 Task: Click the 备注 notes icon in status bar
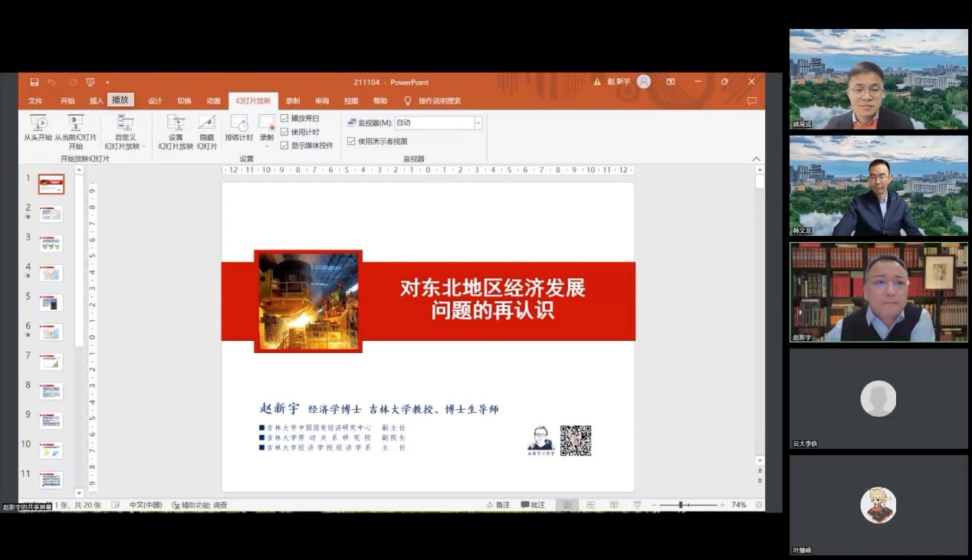500,505
